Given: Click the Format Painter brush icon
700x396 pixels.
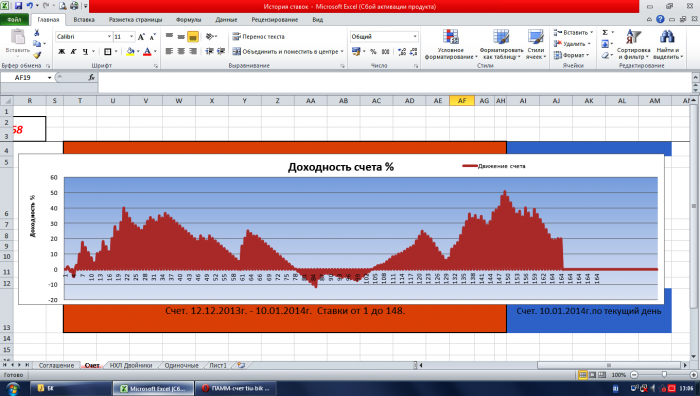Looking at the screenshot, I should tap(37, 55).
